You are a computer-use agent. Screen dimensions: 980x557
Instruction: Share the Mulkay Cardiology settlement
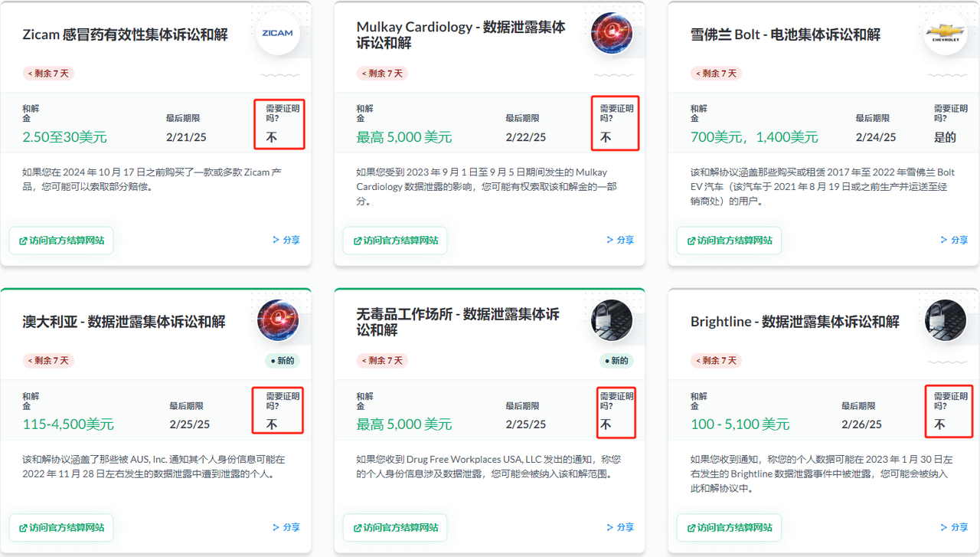click(x=620, y=240)
